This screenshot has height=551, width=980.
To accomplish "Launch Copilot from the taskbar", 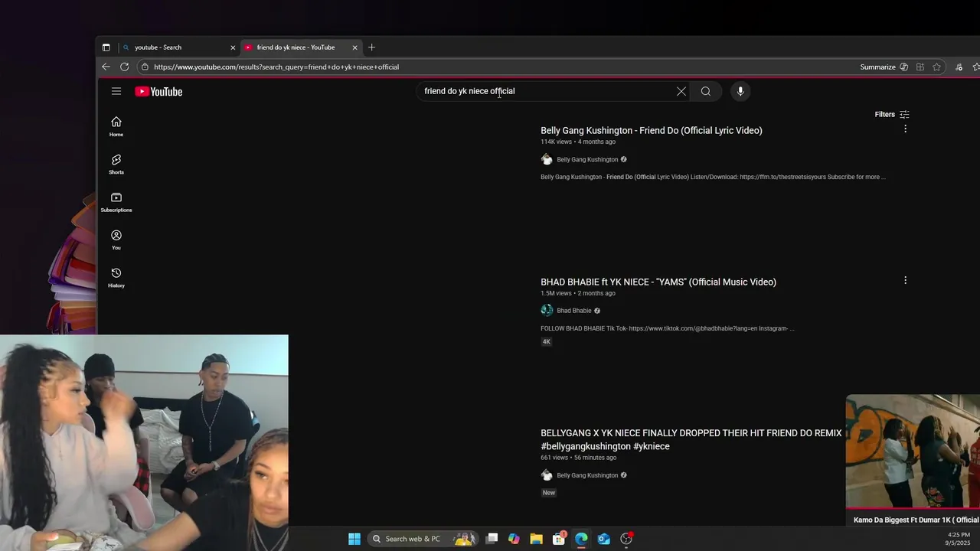I will click(x=514, y=539).
